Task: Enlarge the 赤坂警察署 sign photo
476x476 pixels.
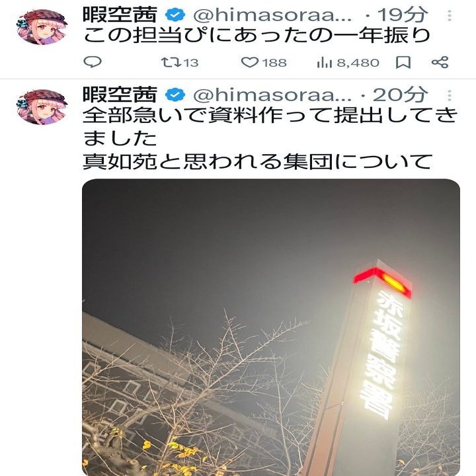Action: (271, 327)
